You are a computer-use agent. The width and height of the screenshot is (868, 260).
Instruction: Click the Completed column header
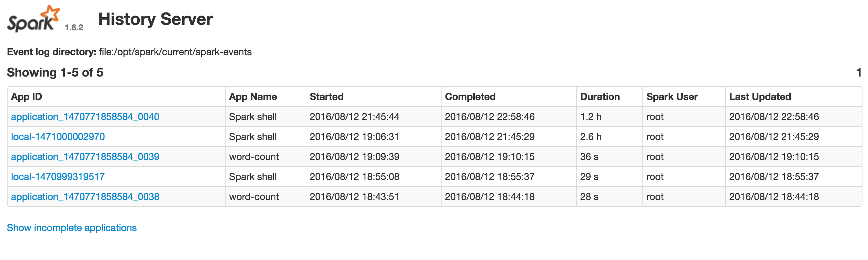pyautogui.click(x=470, y=97)
